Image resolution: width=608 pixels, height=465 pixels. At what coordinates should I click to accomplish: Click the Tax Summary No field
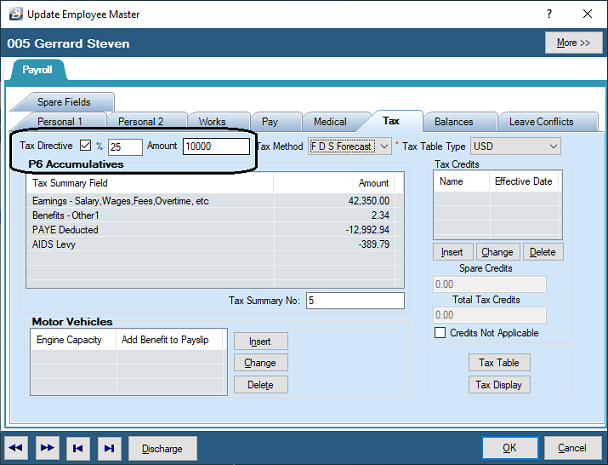[355, 301]
